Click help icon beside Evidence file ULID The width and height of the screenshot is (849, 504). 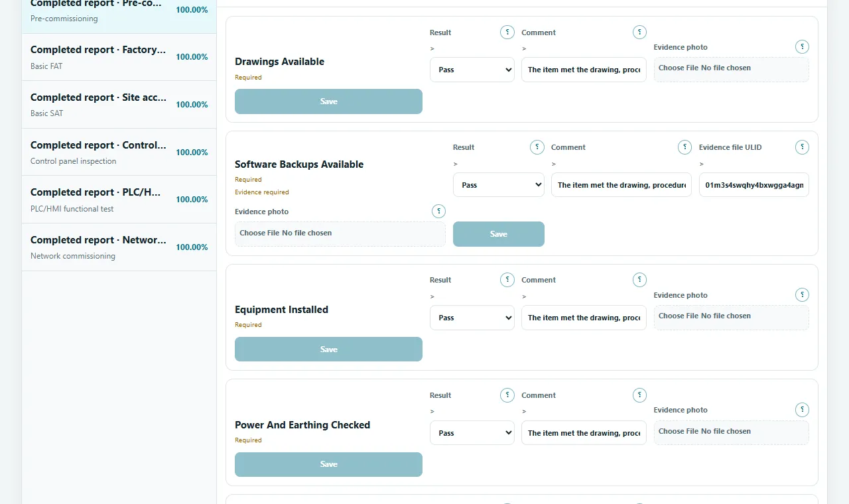pyautogui.click(x=802, y=147)
